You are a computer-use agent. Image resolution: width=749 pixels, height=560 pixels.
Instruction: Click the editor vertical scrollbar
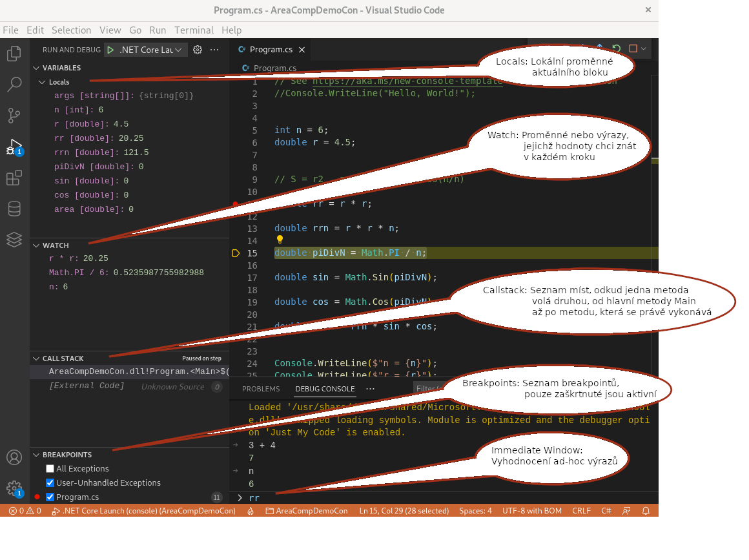[655, 225]
